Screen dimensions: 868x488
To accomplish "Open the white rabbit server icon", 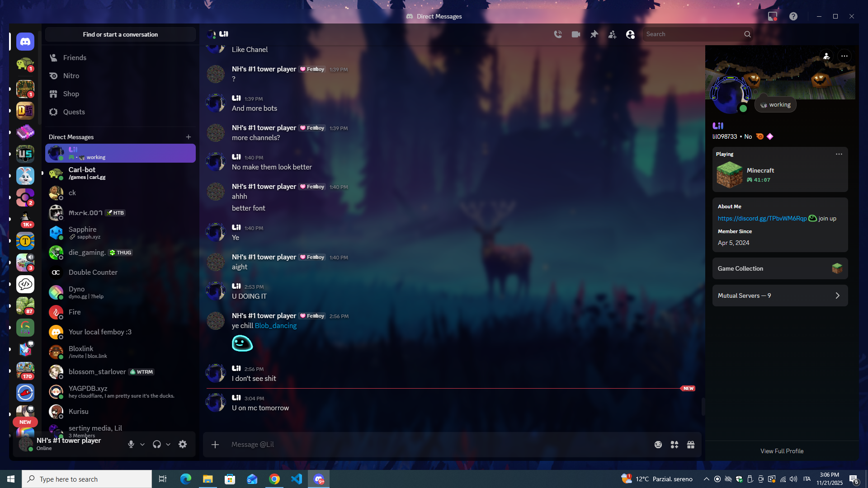I will (x=25, y=176).
